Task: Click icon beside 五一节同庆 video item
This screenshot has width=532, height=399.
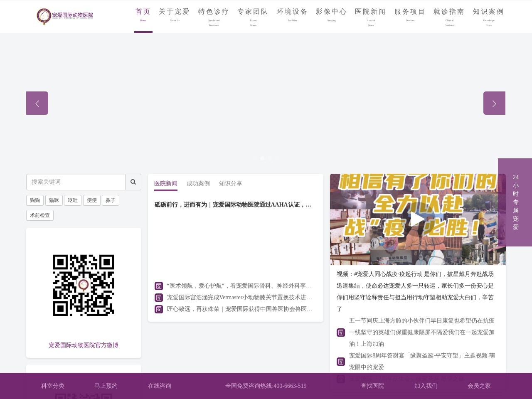Action: 341,332
